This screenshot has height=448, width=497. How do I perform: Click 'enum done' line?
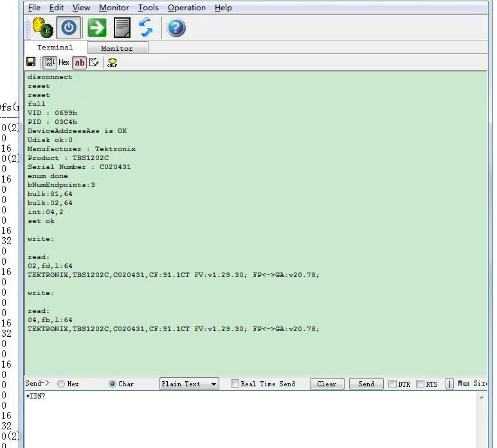[x=48, y=176]
